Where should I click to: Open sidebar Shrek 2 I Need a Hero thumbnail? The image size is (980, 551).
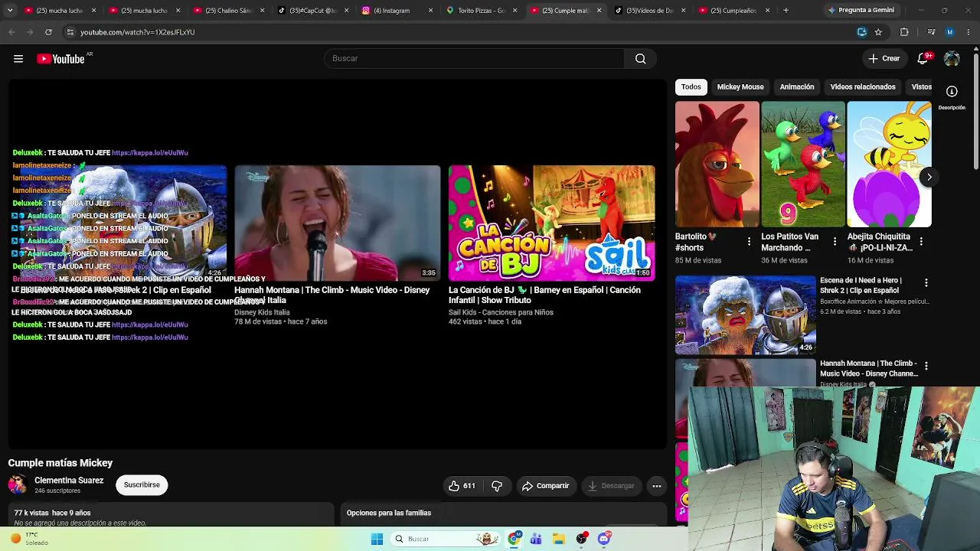746,315
